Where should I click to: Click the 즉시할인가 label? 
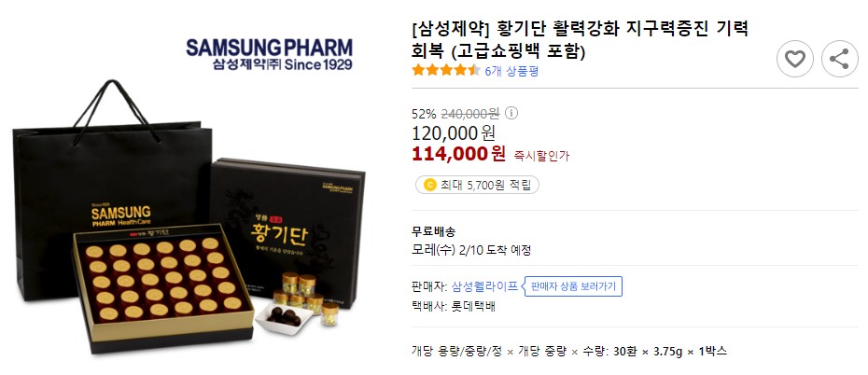pos(542,156)
